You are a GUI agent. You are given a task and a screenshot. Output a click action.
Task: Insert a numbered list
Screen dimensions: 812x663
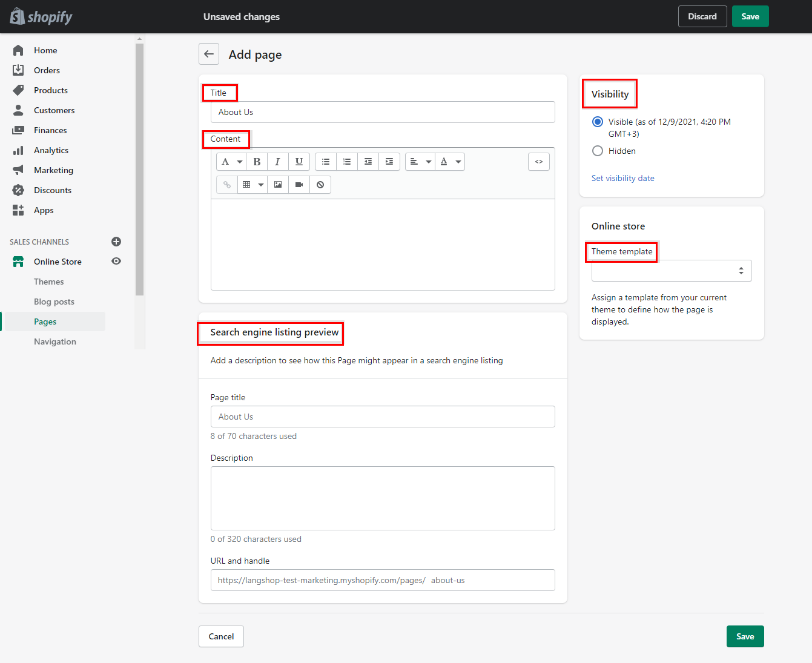(x=347, y=162)
